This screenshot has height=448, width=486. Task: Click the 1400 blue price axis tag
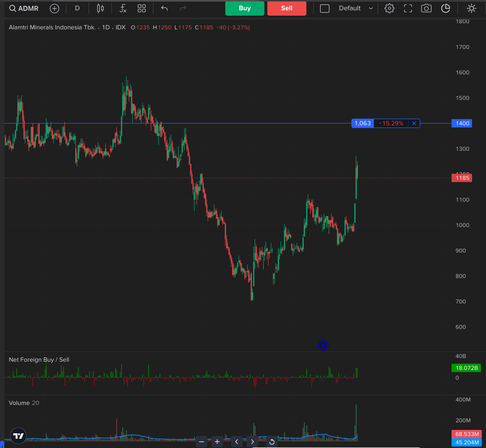click(462, 123)
